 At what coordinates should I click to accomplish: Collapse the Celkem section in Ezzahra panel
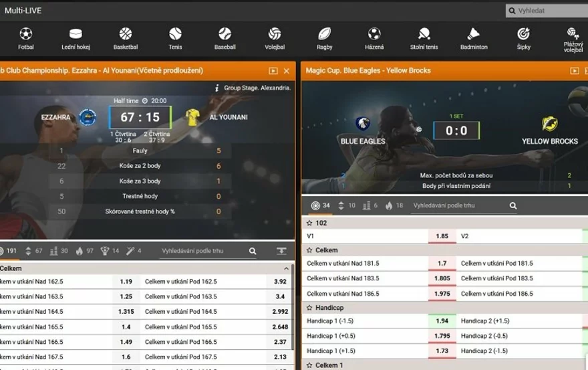point(286,268)
